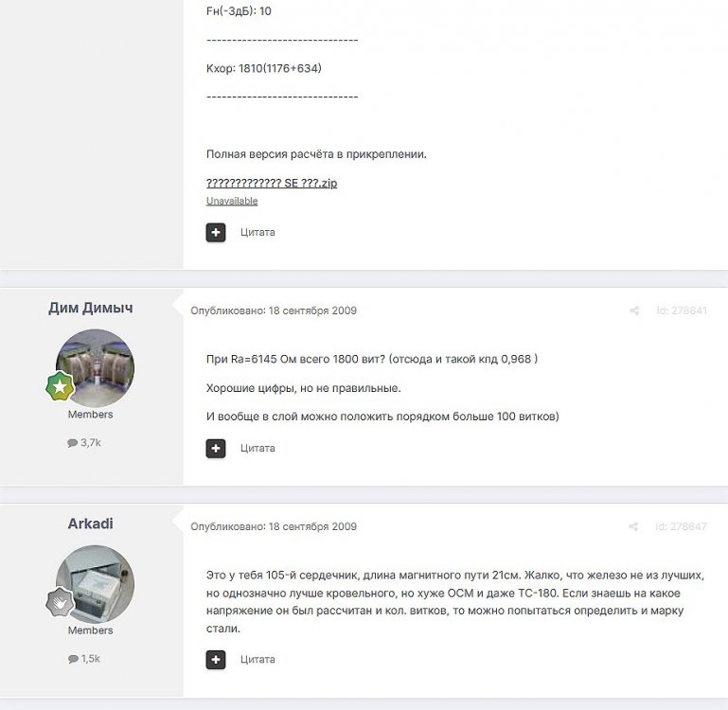This screenshot has width=728, height=710.
Task: Click Цитата in the top post
Action: pos(257,232)
